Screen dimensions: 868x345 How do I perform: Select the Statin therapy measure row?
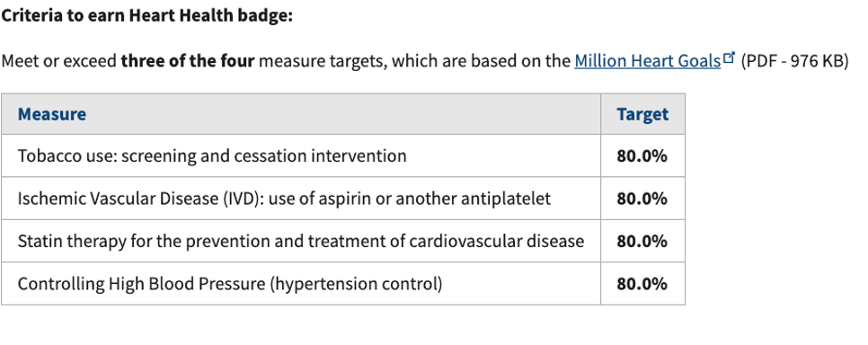click(342, 242)
